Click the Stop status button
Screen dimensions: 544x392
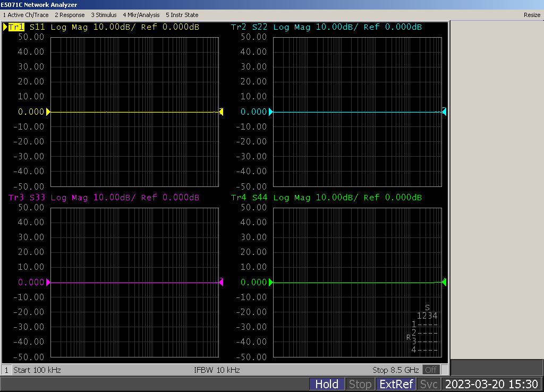coord(360,384)
